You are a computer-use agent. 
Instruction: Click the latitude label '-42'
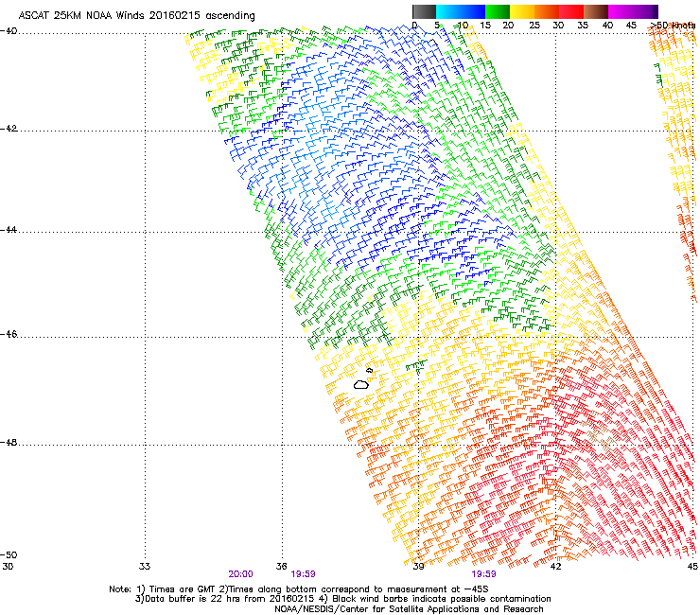pyautogui.click(x=9, y=129)
